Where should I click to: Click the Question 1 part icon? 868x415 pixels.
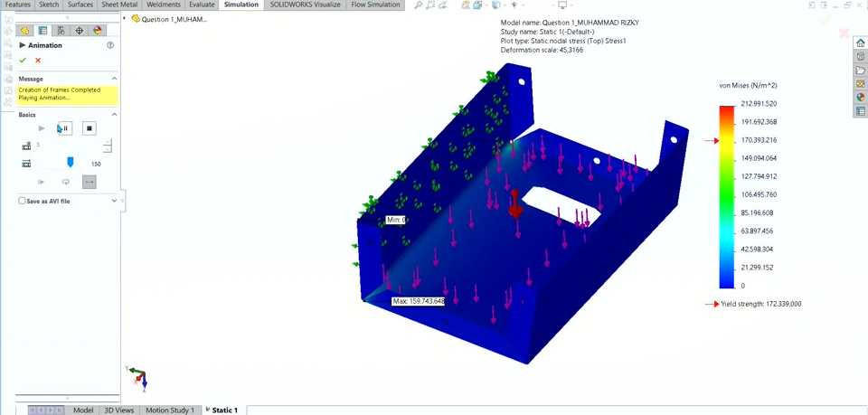[135, 19]
